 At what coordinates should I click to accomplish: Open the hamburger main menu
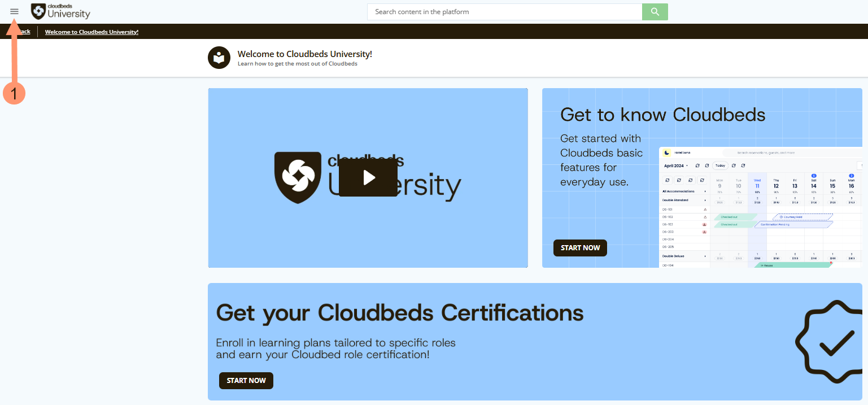(14, 11)
